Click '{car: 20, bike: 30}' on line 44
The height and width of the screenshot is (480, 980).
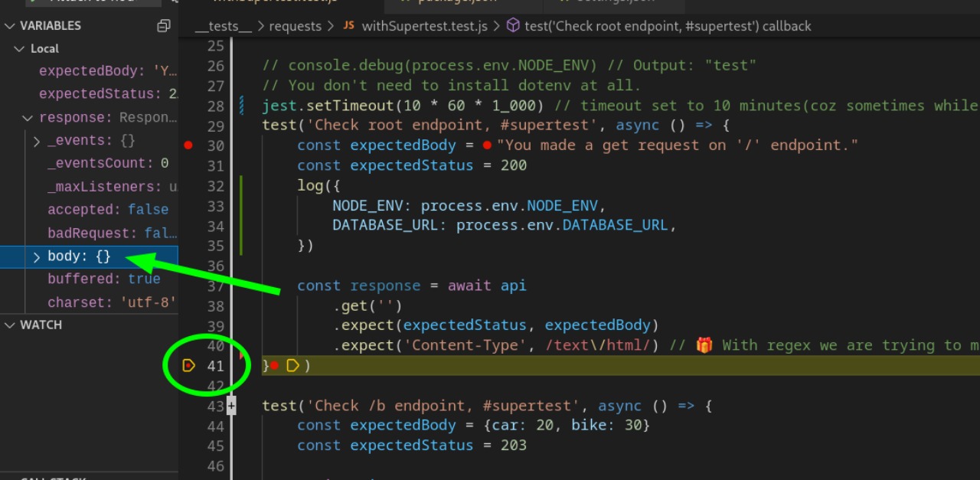click(x=568, y=426)
